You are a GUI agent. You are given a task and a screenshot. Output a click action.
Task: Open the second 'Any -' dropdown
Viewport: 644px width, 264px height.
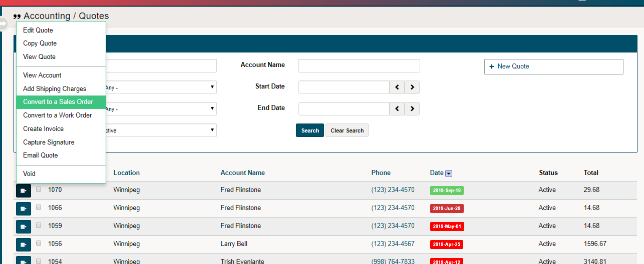(161, 109)
